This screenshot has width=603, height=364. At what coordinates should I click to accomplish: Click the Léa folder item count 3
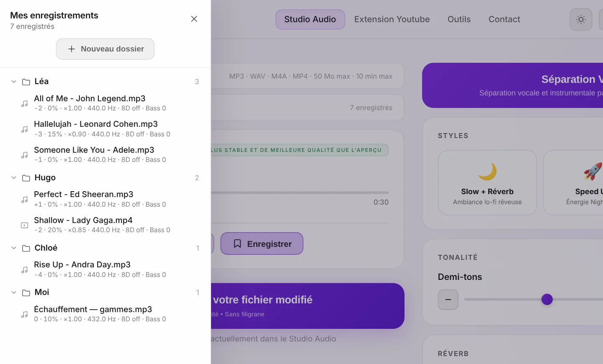coord(197,82)
